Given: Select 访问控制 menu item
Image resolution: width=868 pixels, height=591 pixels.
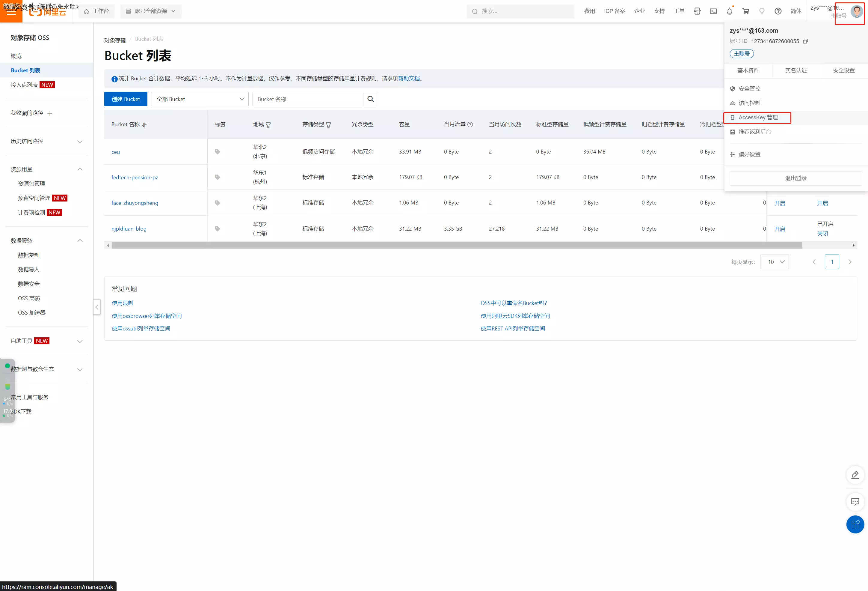Looking at the screenshot, I should [796, 103].
